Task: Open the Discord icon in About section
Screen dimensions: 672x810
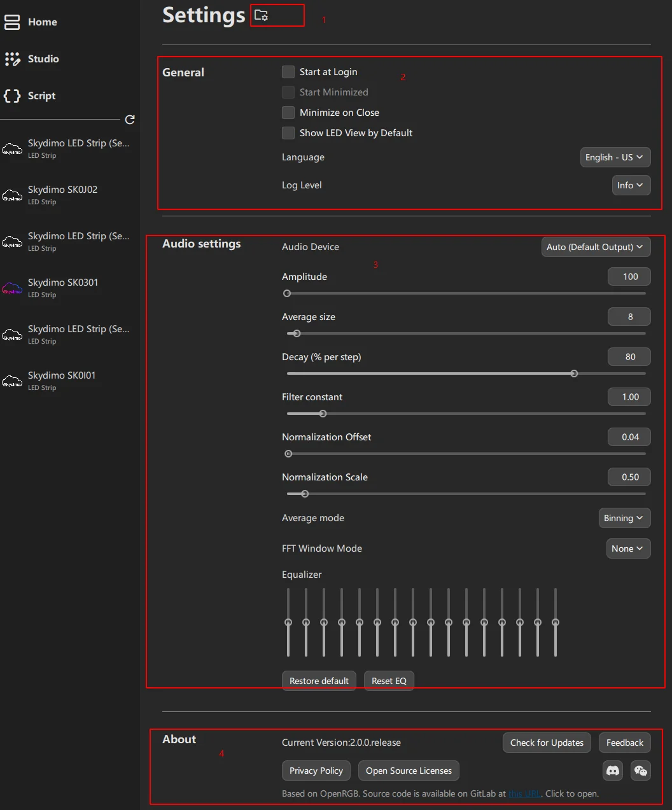Action: point(612,771)
